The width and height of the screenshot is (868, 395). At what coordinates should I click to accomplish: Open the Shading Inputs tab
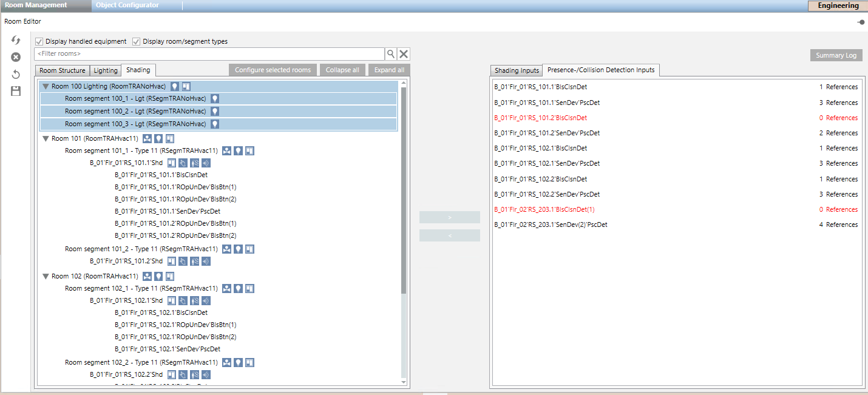click(516, 71)
